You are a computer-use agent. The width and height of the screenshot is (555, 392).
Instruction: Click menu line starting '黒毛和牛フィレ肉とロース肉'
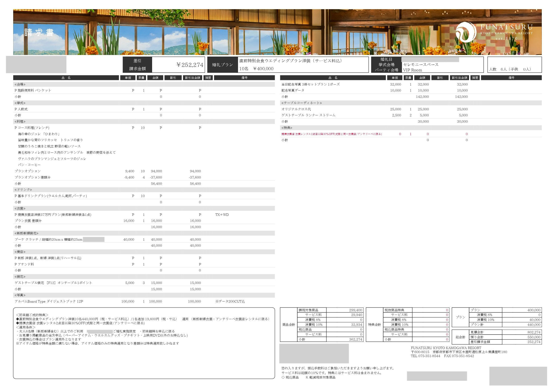pyautogui.click(x=67, y=152)
